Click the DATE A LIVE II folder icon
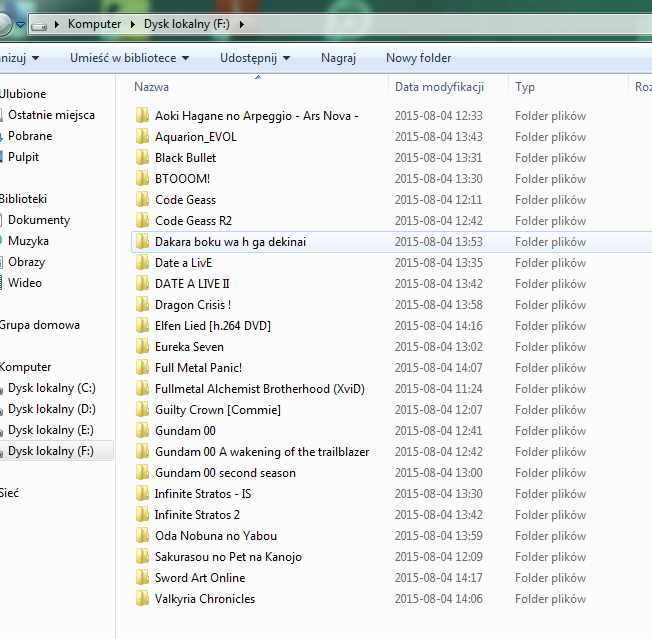652x639 pixels. coord(142,283)
